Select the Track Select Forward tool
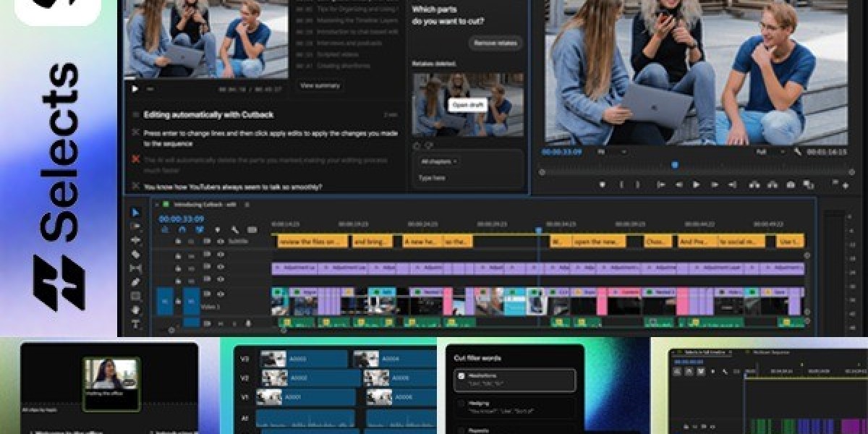The height and width of the screenshot is (434, 868). pyautogui.click(x=136, y=226)
